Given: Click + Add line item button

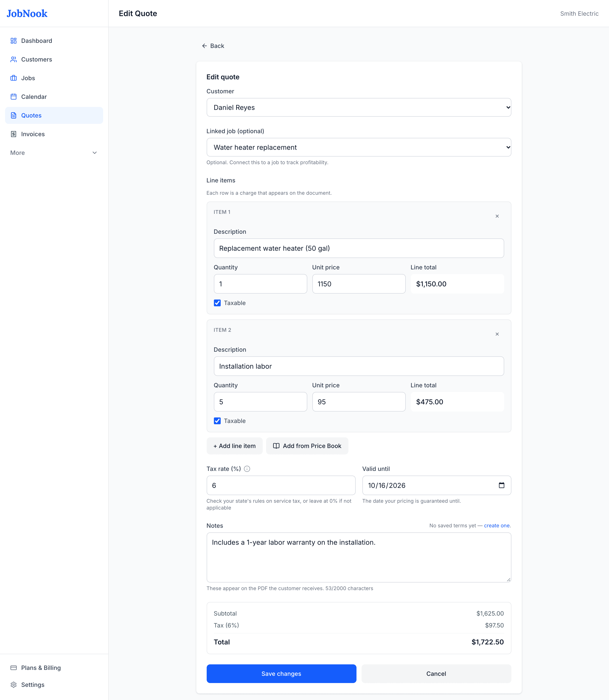Looking at the screenshot, I should [x=234, y=446].
